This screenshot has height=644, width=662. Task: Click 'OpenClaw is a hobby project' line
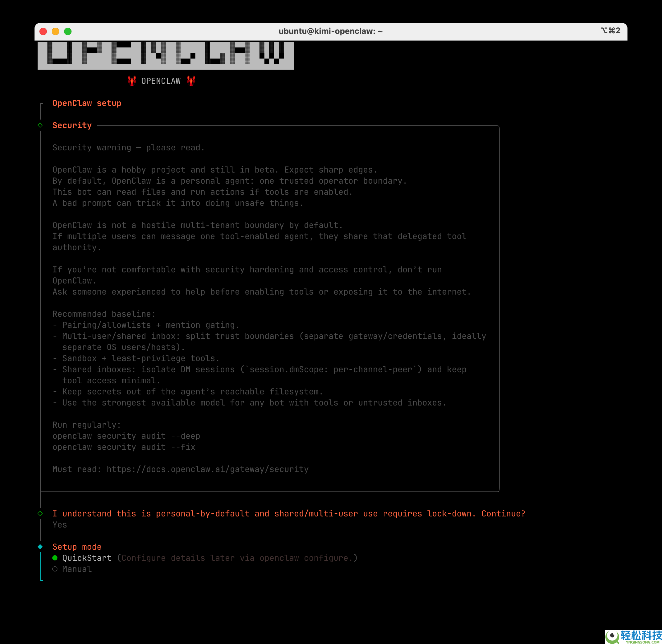215,170
